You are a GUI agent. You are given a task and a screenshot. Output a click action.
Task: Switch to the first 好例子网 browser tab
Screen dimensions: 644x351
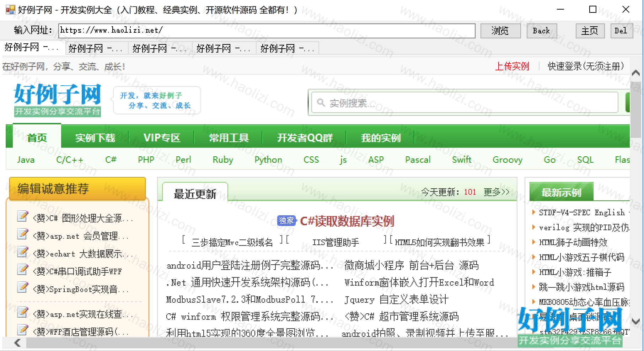pos(34,48)
